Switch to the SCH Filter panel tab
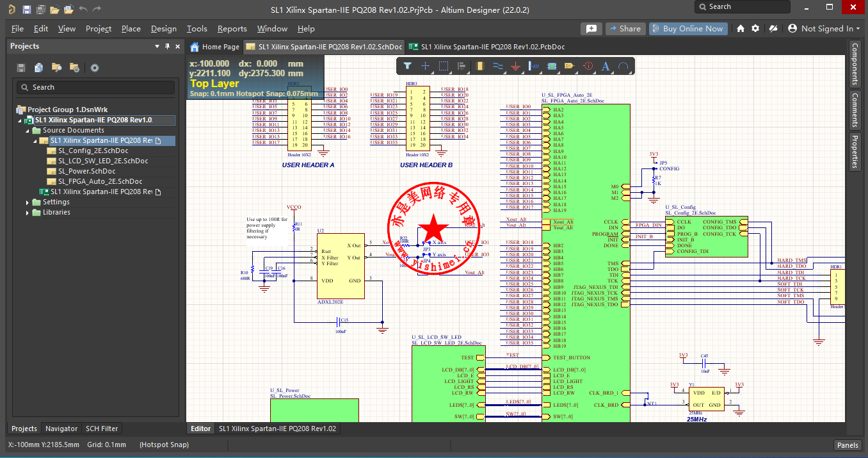This screenshot has width=868, height=458. point(101,429)
